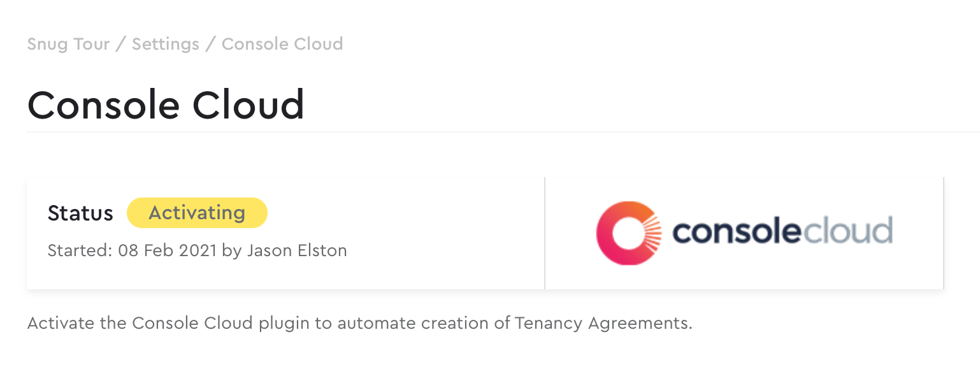980x367 pixels.
Task: Click blank area left of consolecloud logo
Action: tap(570, 233)
